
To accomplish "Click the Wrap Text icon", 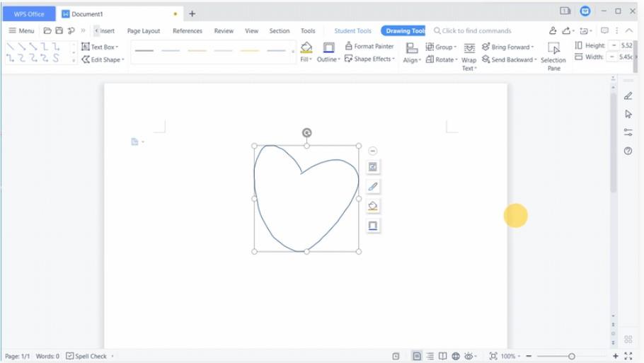I will click(469, 48).
